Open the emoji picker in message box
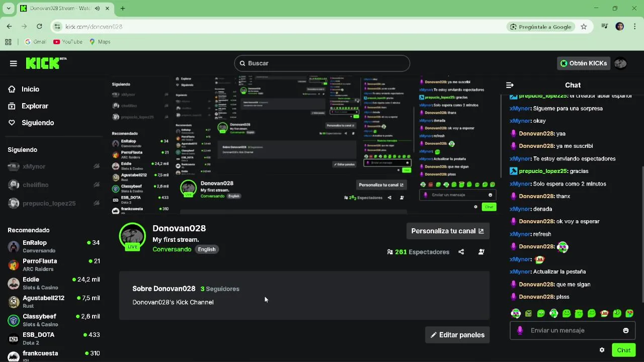 pos(626,330)
